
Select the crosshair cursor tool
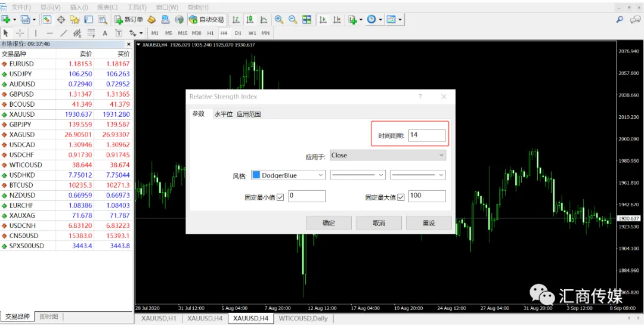pyautogui.click(x=20, y=33)
